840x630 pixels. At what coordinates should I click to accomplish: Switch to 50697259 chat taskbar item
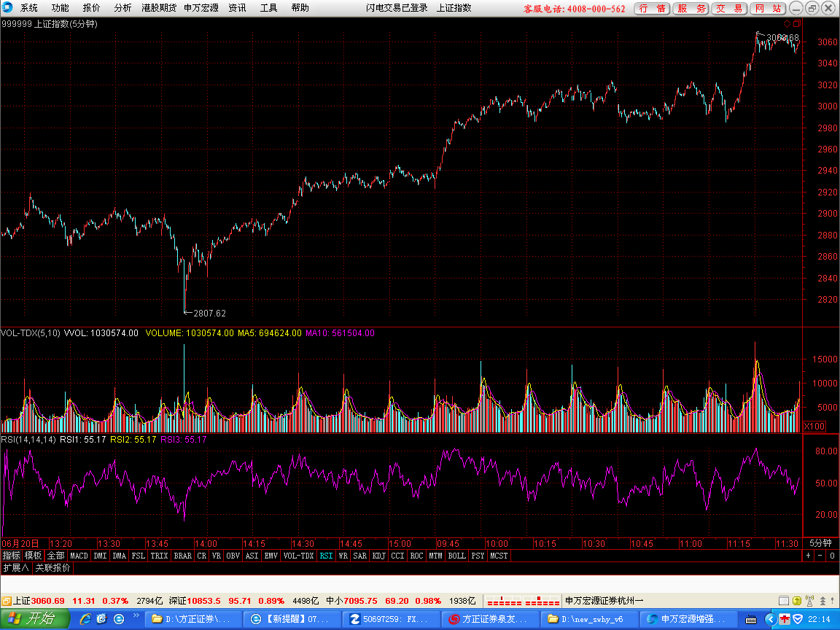coord(392,619)
